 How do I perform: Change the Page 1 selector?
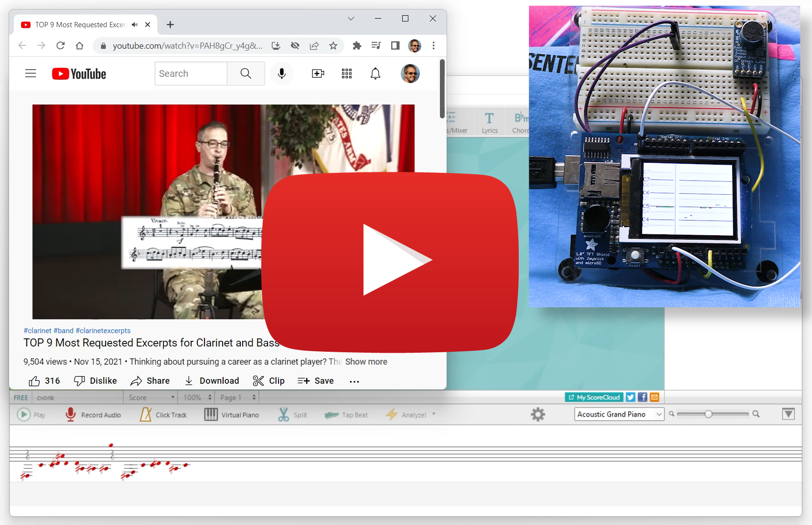pos(238,398)
